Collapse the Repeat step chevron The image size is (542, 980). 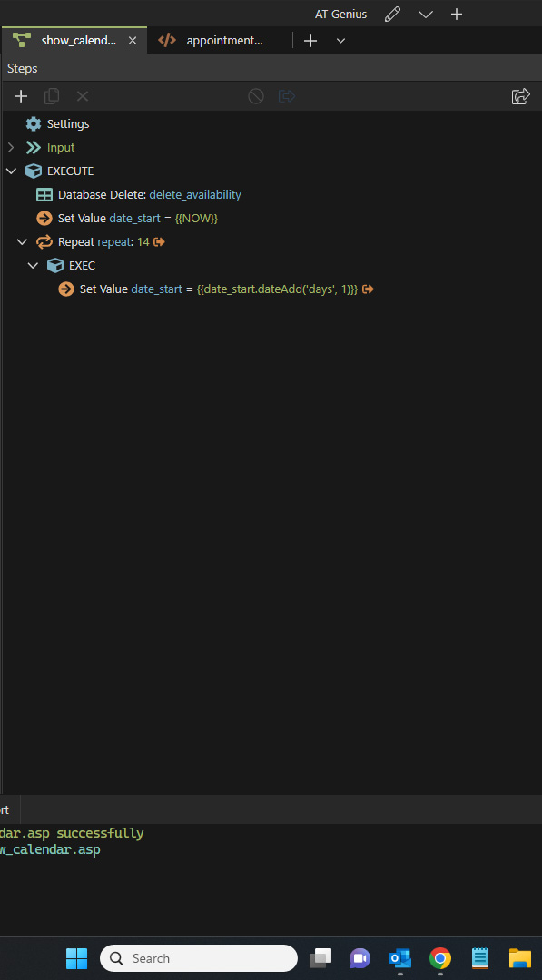click(22, 242)
